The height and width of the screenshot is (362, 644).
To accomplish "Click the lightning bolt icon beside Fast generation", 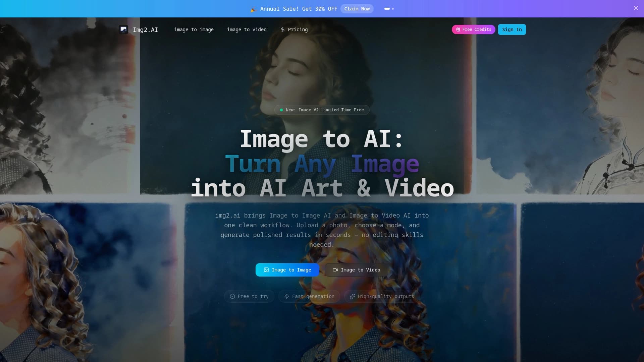I will click(287, 296).
